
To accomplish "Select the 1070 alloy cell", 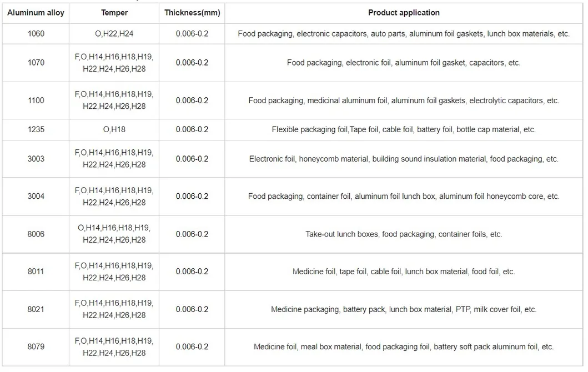I will click(x=36, y=63).
